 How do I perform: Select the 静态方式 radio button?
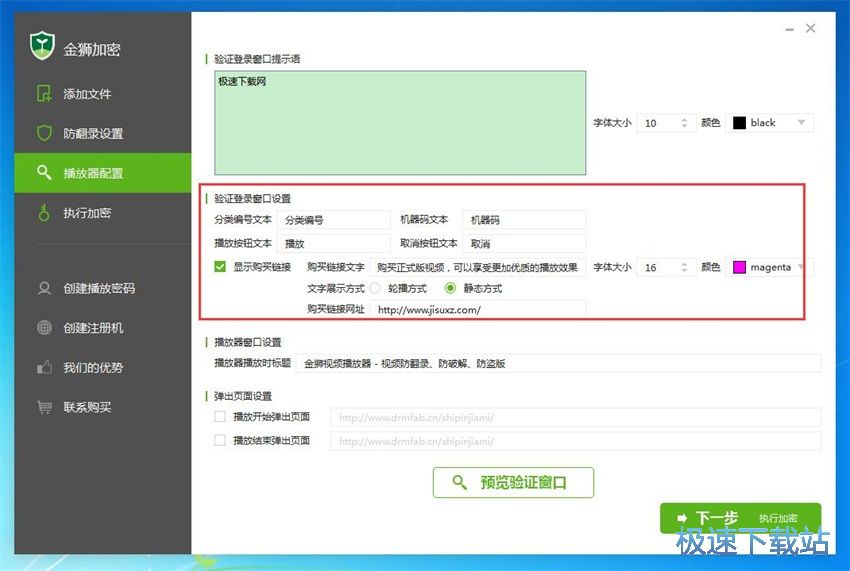point(450,288)
